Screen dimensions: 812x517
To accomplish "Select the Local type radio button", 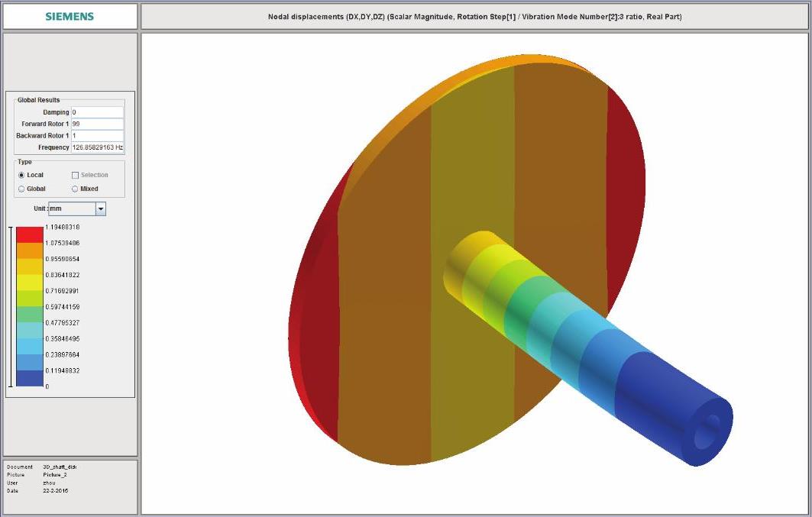I will (x=21, y=175).
